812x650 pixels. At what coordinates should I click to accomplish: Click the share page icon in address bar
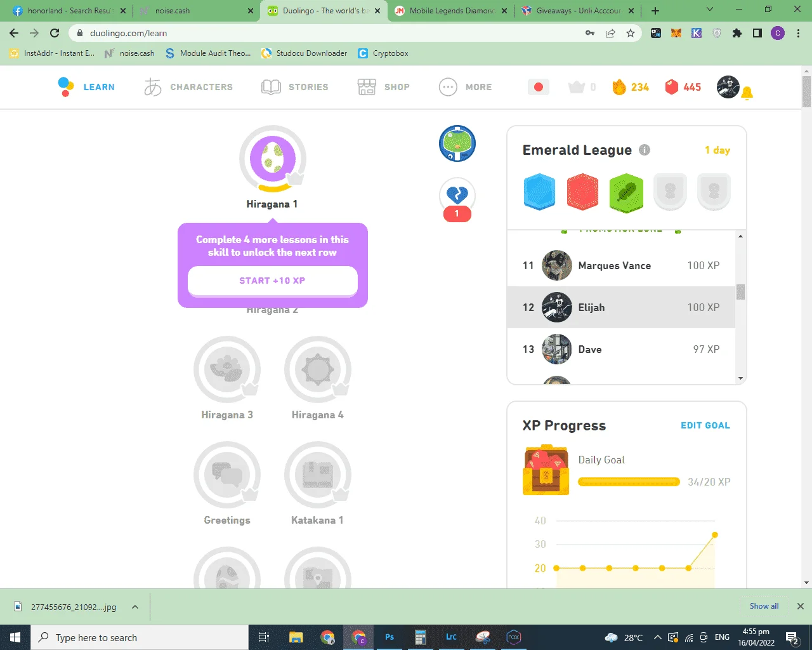[x=610, y=33]
